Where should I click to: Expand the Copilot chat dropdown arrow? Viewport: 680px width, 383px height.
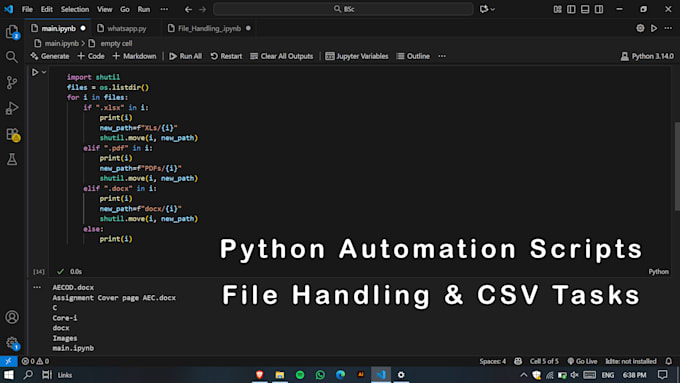pyautogui.click(x=493, y=9)
